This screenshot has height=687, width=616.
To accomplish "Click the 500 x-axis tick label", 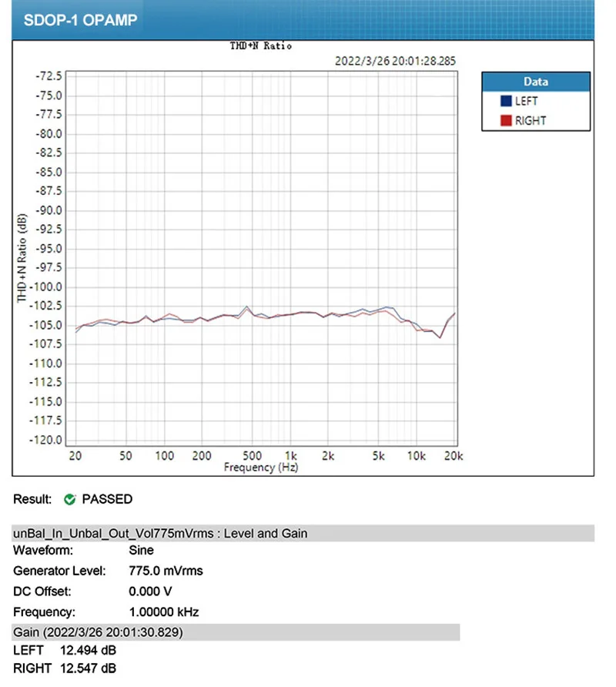I will tap(253, 456).
